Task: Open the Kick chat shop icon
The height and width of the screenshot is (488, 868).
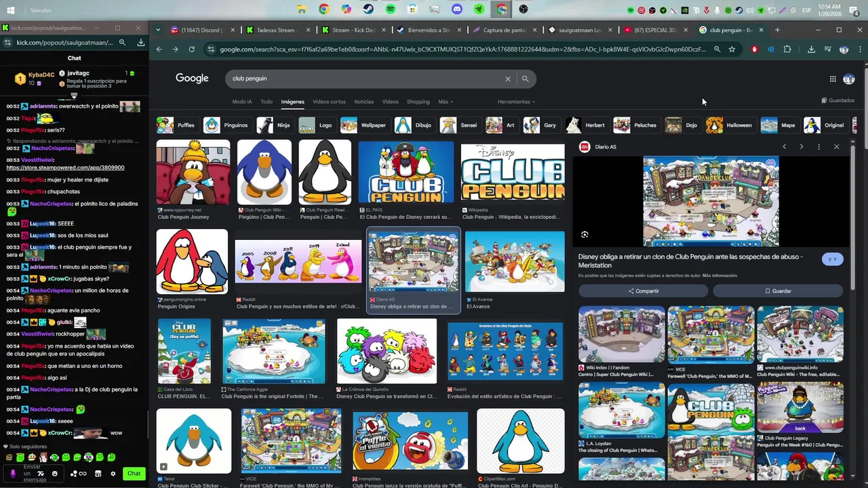Action: [x=98, y=474]
